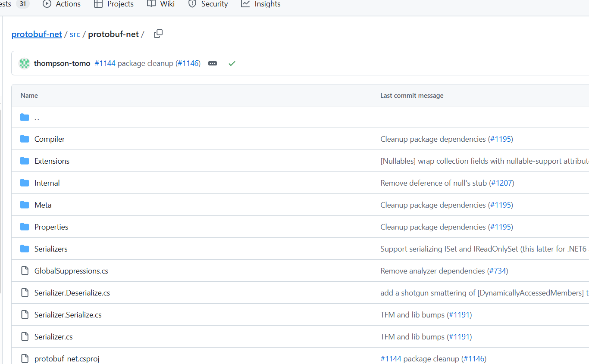Go up to parent directory '..'
Screen dimensions: 589x364
point(37,117)
